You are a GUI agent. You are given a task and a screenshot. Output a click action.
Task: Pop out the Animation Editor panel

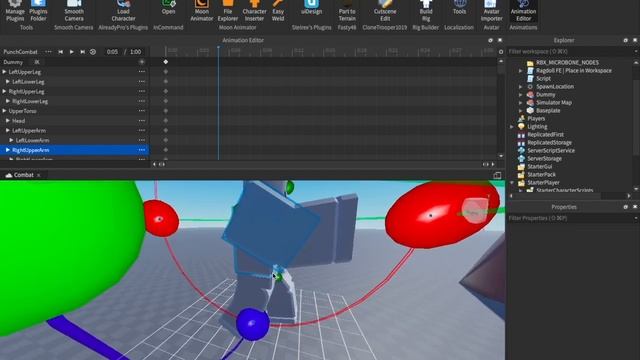tap(490, 40)
